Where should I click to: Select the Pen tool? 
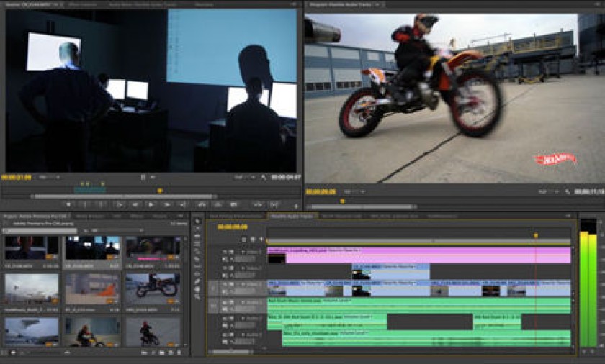197,281
